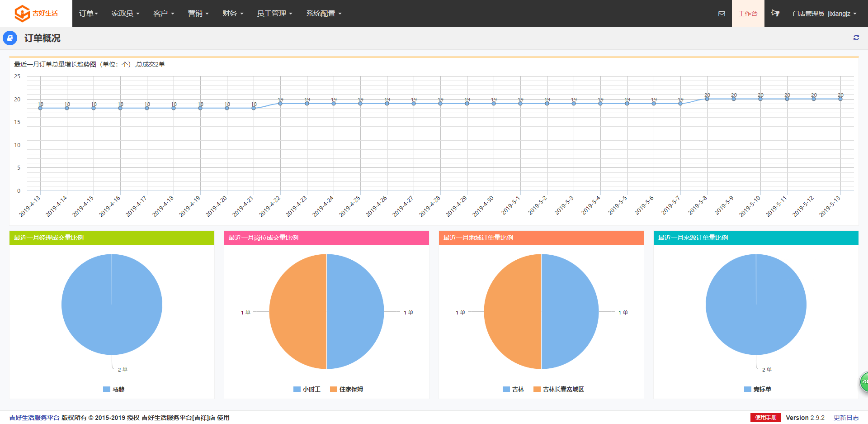Image resolution: width=868 pixels, height=424 pixels.
Task: Click the 订单概况 page title
Action: (42, 38)
